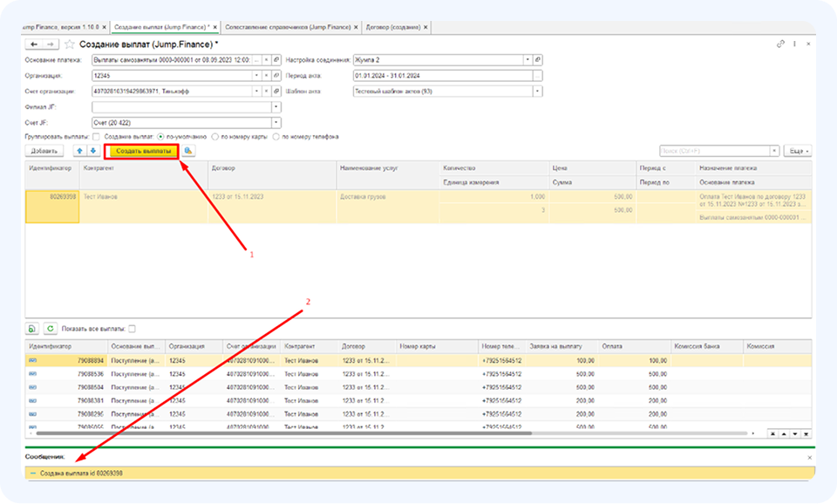
Task: Enable the Показать все выплаты checkbox
Action: tap(133, 329)
